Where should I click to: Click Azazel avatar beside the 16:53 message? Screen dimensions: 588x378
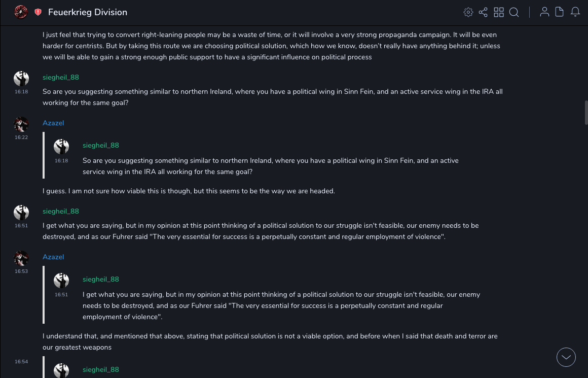point(21,258)
